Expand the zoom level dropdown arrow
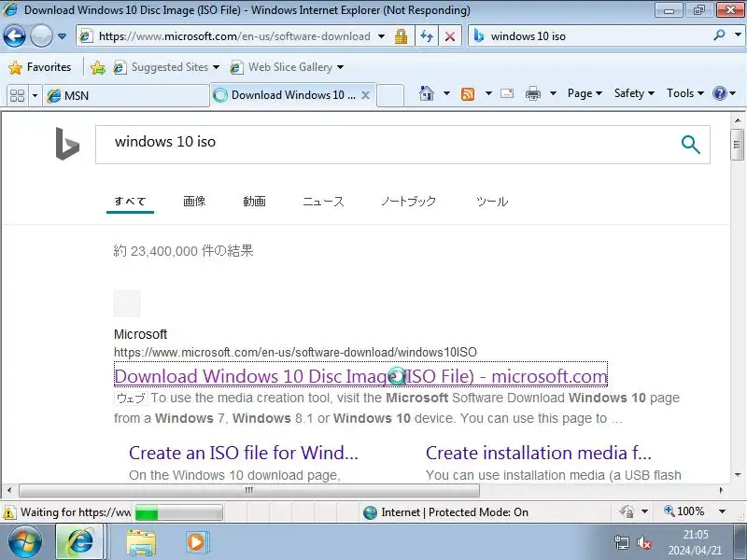This screenshot has width=747, height=560. click(x=722, y=511)
